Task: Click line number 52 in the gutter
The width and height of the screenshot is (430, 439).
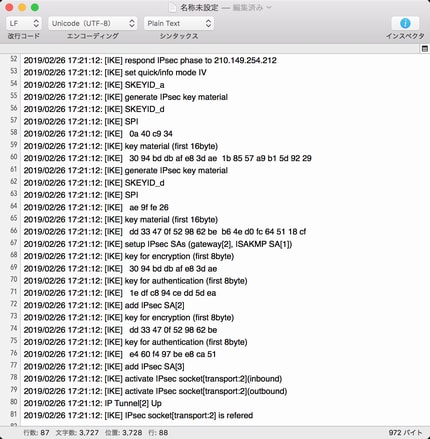Action: (x=13, y=59)
